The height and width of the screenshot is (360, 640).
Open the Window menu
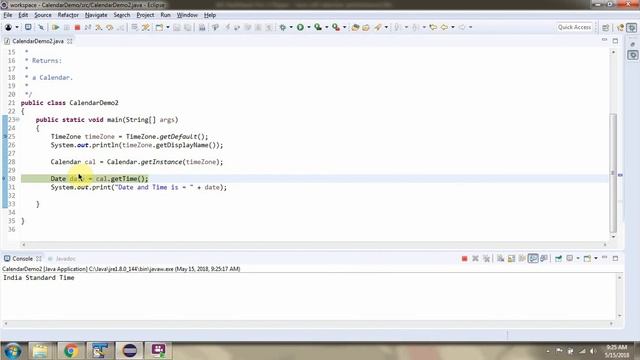187,15
